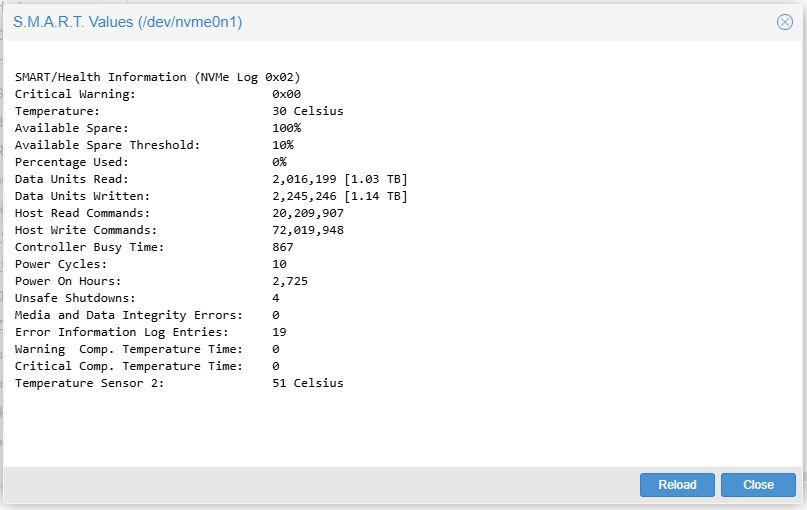Click the Host Write Commands: label

point(86,230)
